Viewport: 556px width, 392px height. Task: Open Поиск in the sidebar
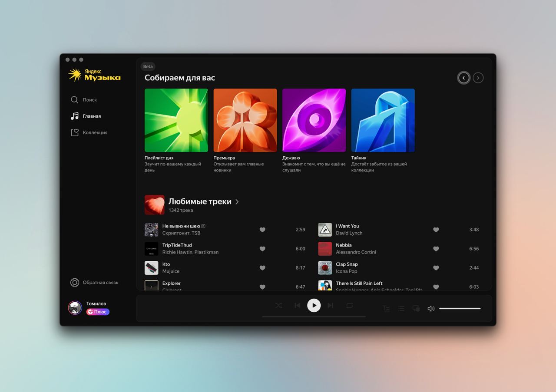coord(84,100)
